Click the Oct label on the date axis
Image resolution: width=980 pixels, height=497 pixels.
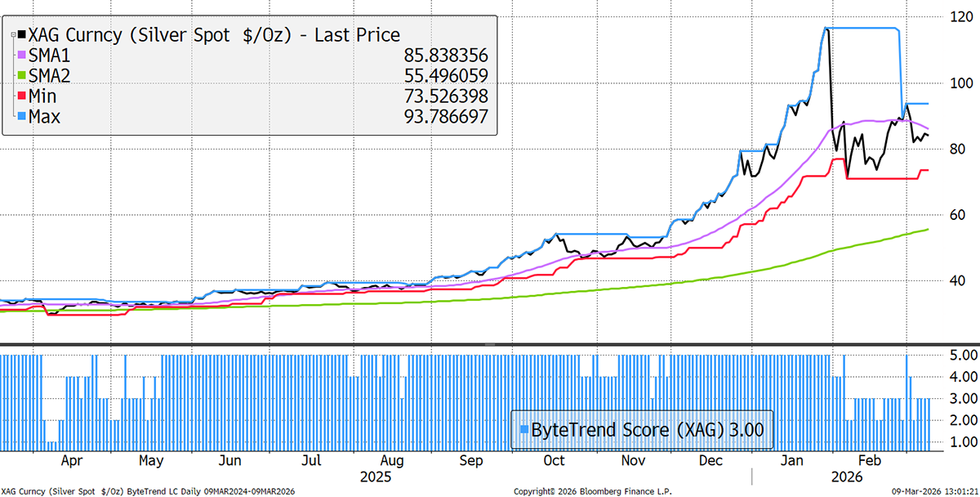point(554,462)
